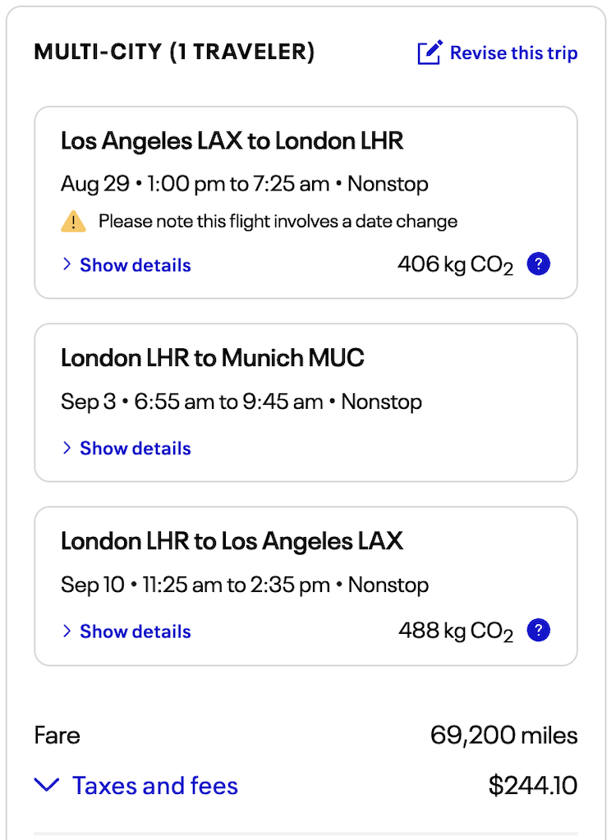Click the $244.10 taxes amount
The image size is (616, 840).
pos(532,786)
